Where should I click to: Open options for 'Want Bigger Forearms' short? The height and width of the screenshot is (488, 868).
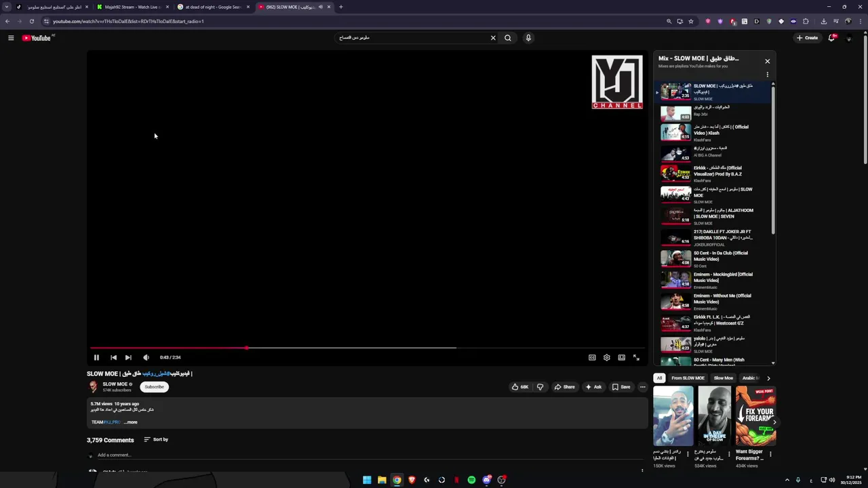click(x=770, y=454)
